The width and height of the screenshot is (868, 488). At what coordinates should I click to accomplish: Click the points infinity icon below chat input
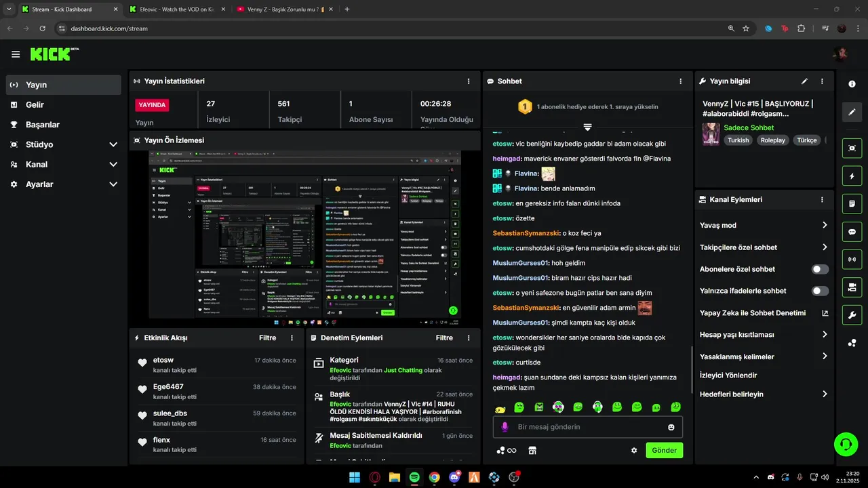[507, 450]
